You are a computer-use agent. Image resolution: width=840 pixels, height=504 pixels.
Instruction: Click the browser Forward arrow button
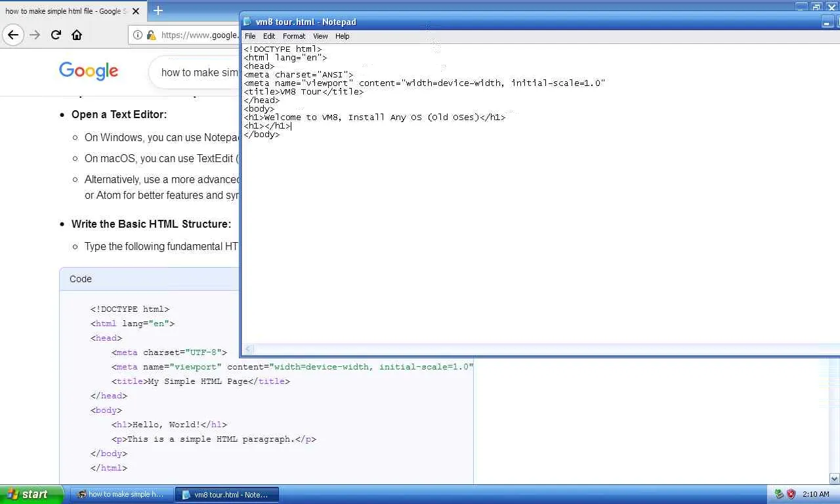pos(35,35)
